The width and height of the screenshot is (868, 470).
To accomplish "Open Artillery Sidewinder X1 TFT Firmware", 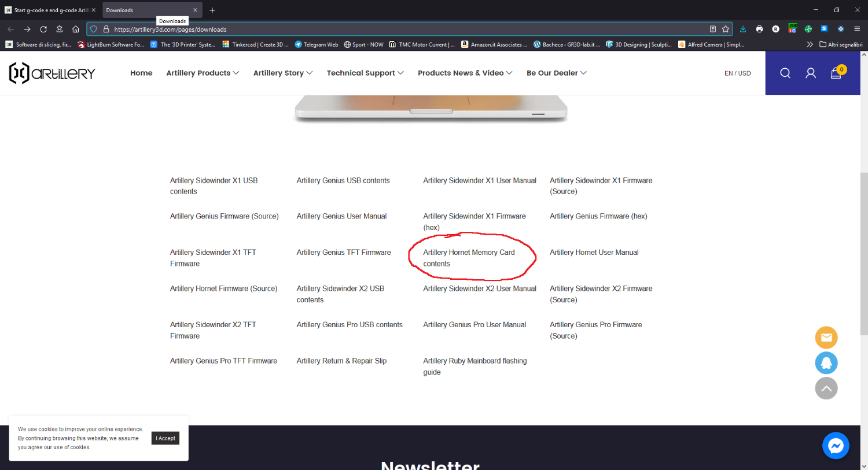I will 213,258.
